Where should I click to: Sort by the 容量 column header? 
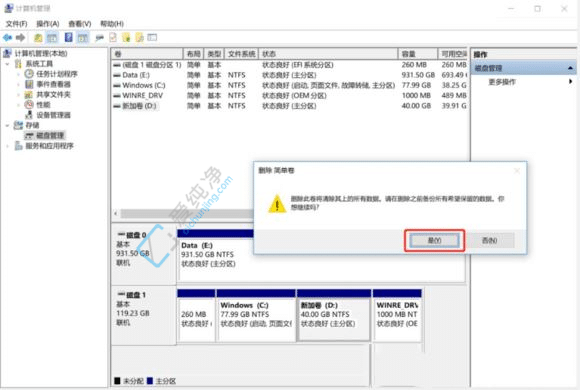(x=418, y=54)
